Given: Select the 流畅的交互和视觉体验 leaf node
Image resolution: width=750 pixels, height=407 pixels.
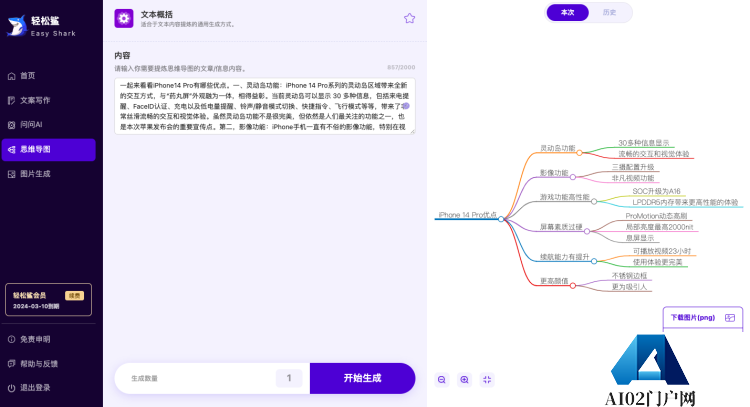Looking at the screenshot, I should [654, 154].
